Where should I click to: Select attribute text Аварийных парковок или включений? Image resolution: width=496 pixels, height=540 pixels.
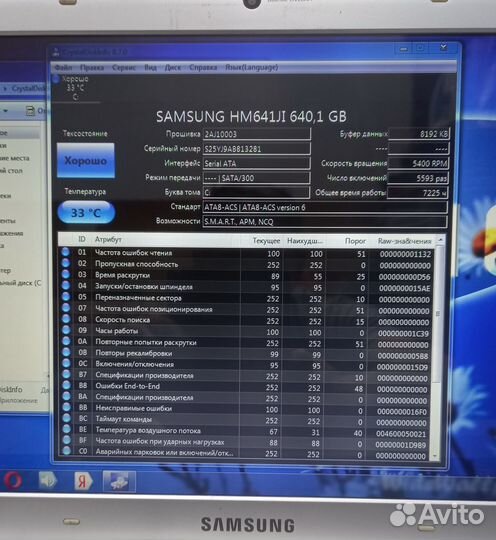click(x=164, y=453)
